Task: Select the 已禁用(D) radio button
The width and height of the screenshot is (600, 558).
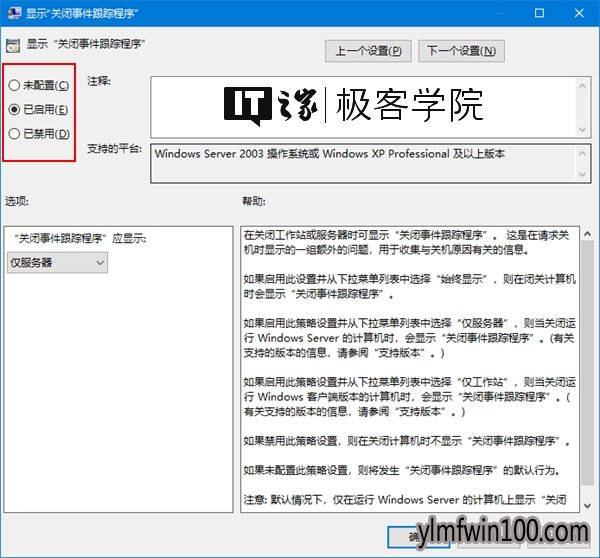Action: [x=38, y=134]
